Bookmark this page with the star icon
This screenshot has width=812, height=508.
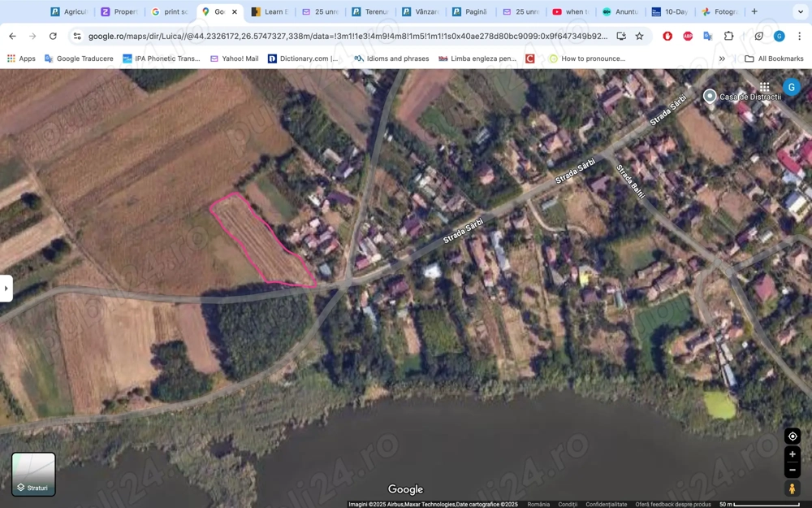click(x=639, y=37)
